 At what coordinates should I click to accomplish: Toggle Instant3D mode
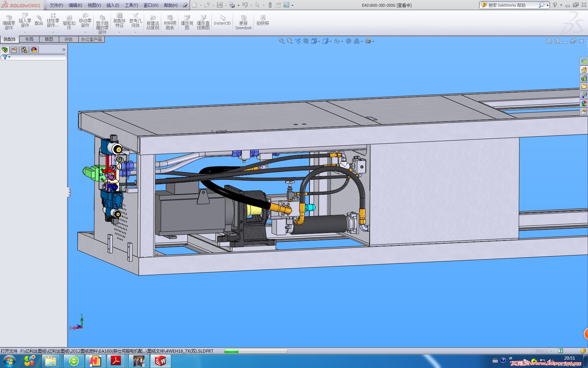[x=222, y=20]
